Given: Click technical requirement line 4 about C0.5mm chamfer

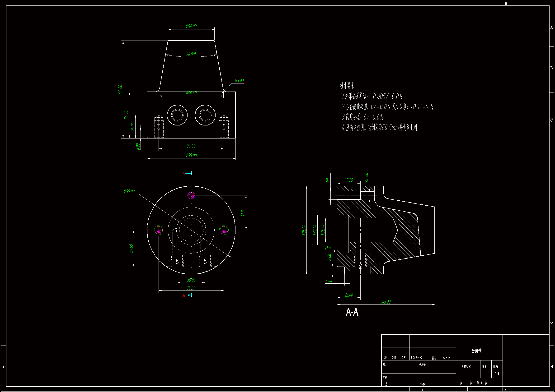Looking at the screenshot, I should pyautogui.click(x=379, y=127).
